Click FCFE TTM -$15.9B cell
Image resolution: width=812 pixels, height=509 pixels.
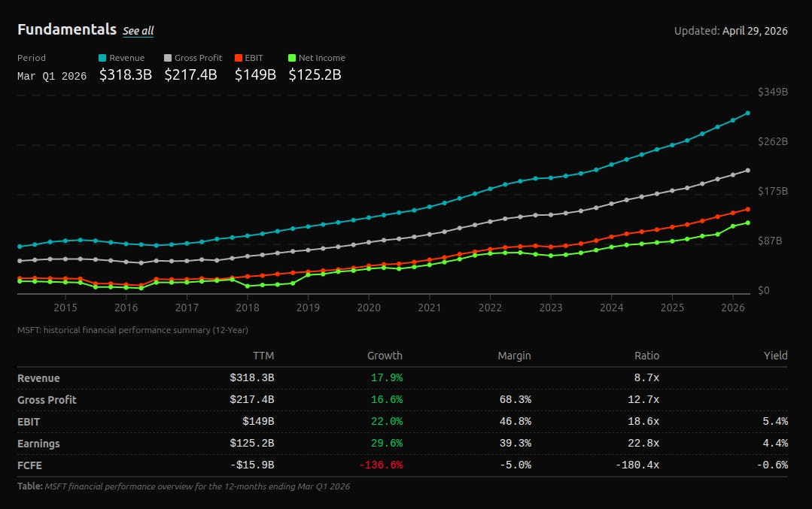(x=252, y=465)
